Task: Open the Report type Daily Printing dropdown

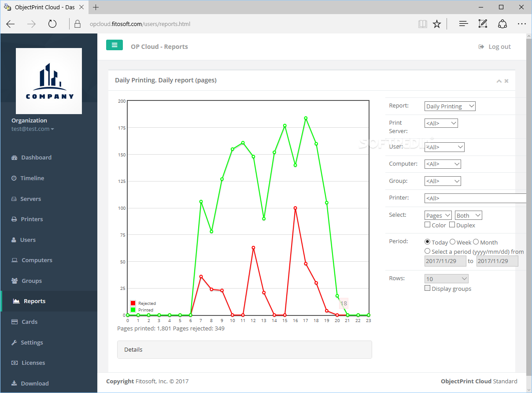Action: point(450,106)
